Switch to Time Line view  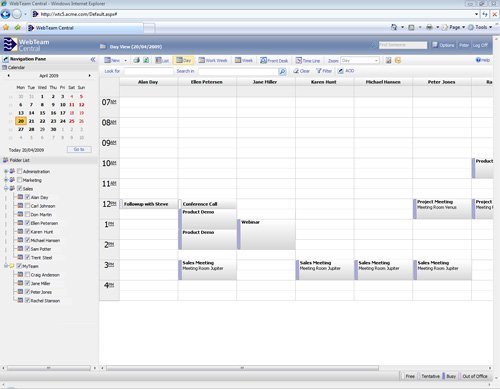[x=308, y=60]
